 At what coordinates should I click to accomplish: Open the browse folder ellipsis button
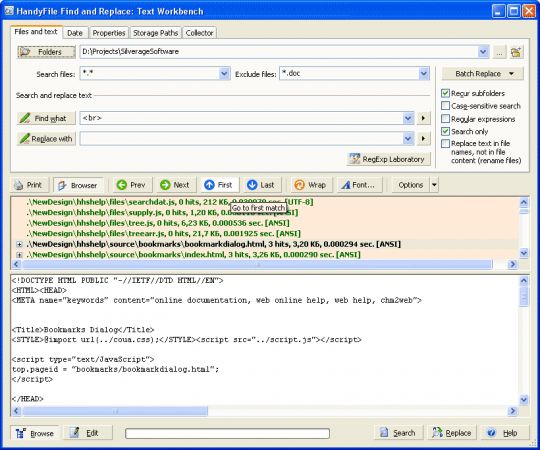coord(499,52)
